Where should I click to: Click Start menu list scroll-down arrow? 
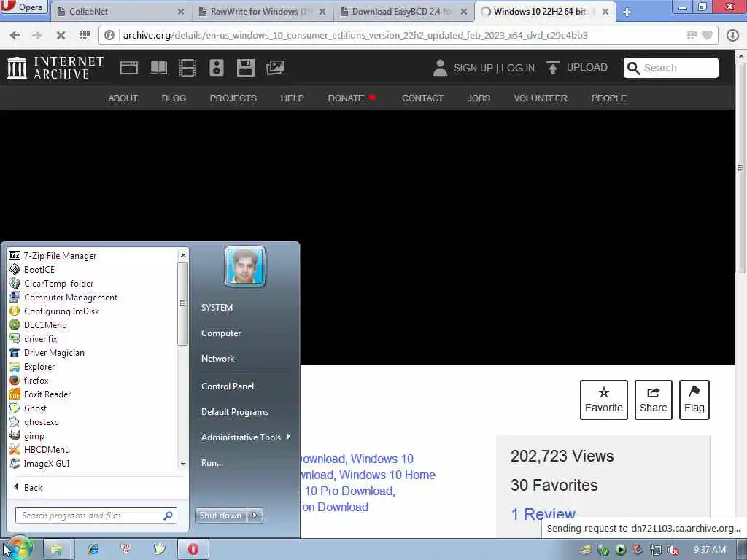(x=183, y=464)
